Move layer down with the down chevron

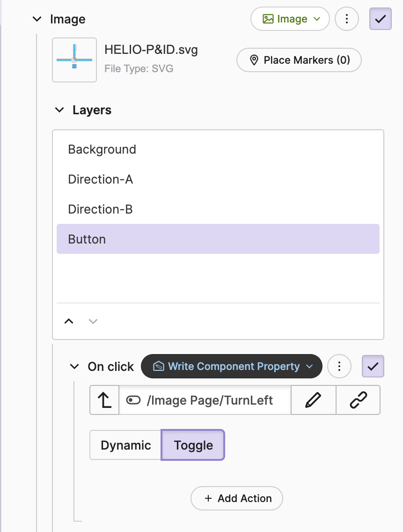pos(93,321)
